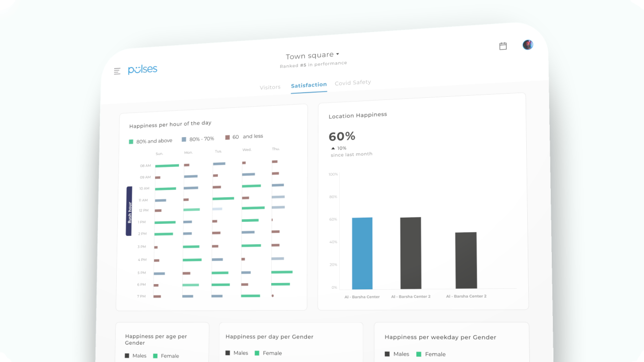Screen dimensions: 644x362
Task: Click the brown '60 and less' legend swatch
Action: click(x=227, y=137)
